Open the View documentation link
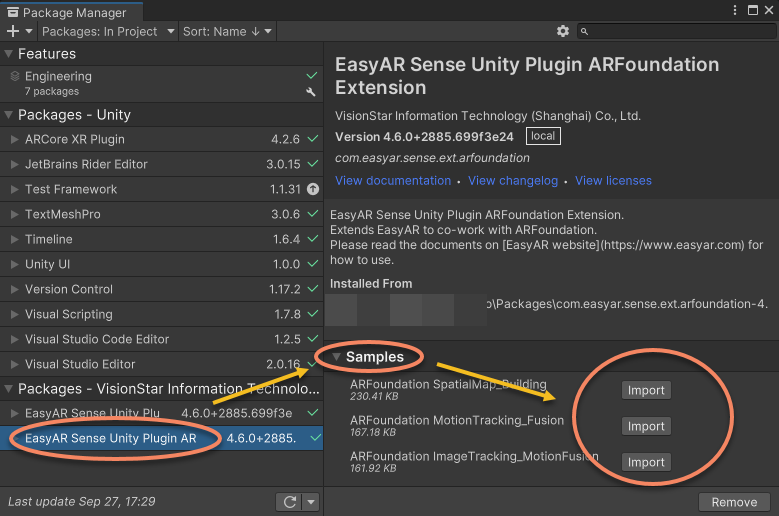This screenshot has height=516, width=779. (x=393, y=181)
